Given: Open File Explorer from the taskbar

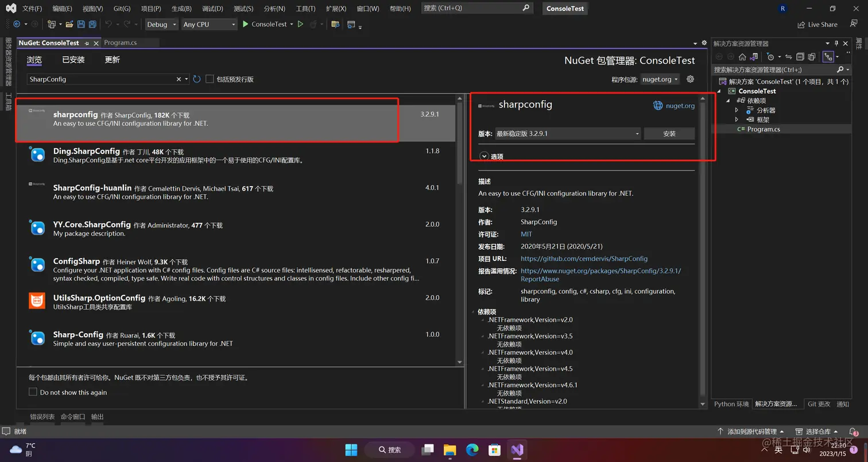Looking at the screenshot, I should click(x=449, y=450).
